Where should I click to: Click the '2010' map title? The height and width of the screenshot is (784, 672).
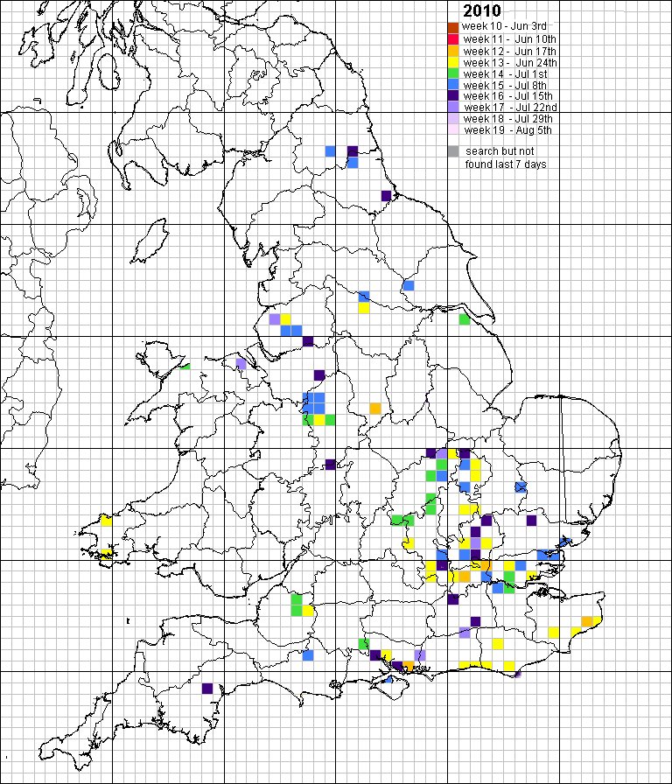482,10
